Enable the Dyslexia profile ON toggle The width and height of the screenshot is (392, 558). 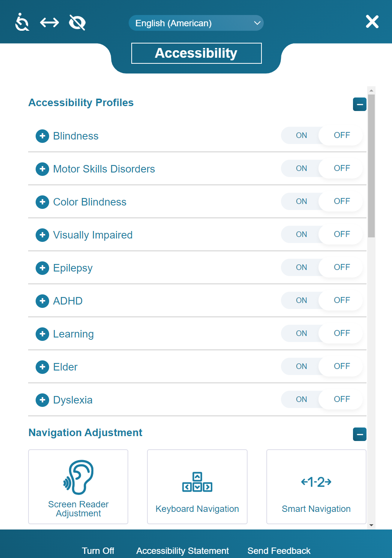pos(301,399)
